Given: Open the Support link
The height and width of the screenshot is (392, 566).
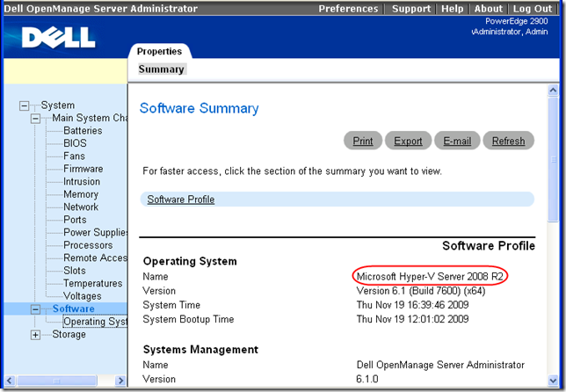Looking at the screenshot, I should (411, 8).
